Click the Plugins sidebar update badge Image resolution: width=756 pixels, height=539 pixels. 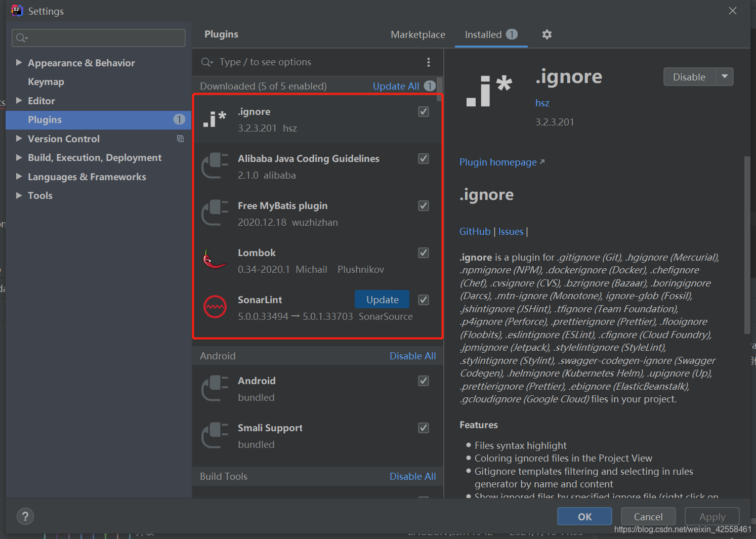(x=179, y=119)
